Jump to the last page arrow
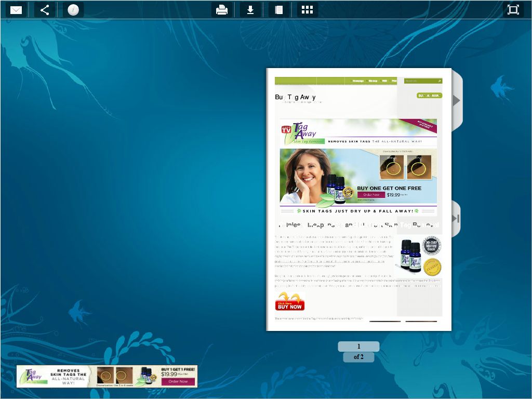 (x=456, y=219)
